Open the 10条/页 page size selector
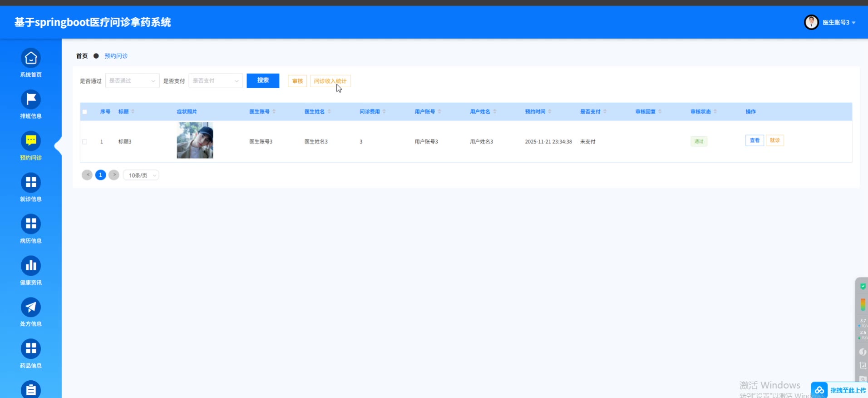This screenshot has width=868, height=398. (141, 175)
